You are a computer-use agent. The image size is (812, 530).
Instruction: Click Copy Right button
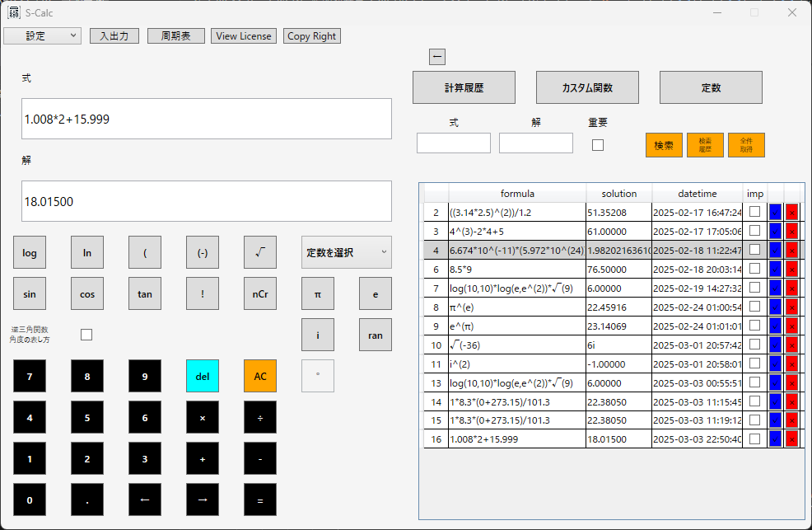312,35
